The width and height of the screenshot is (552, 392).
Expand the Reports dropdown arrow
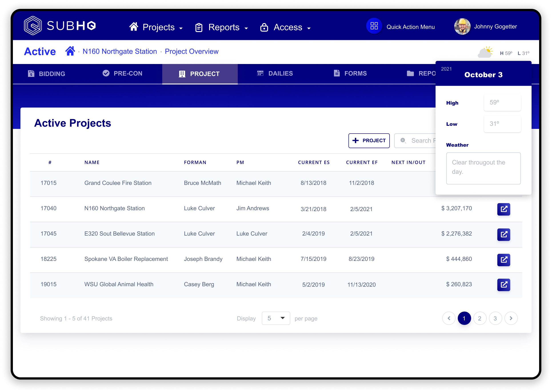pyautogui.click(x=246, y=28)
